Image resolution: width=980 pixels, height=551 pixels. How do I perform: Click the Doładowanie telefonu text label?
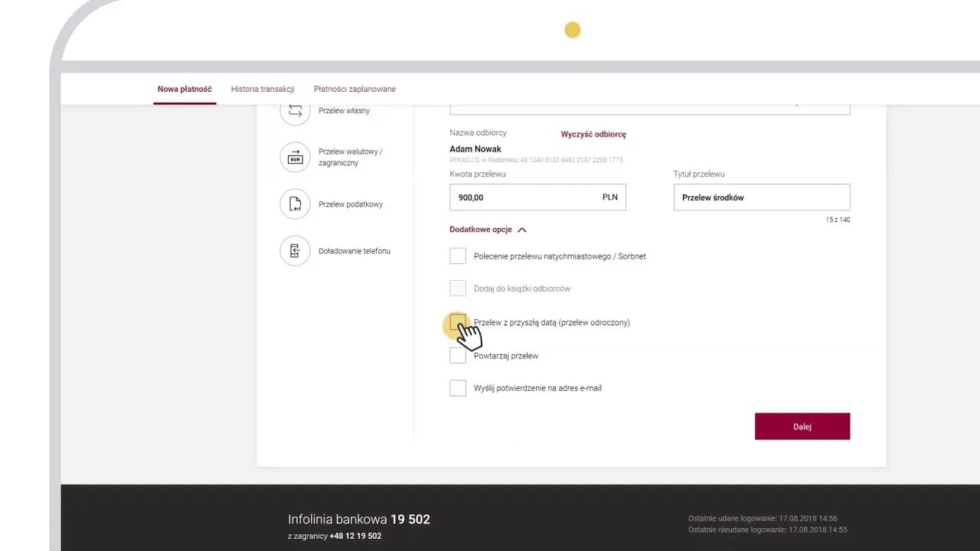[354, 251]
